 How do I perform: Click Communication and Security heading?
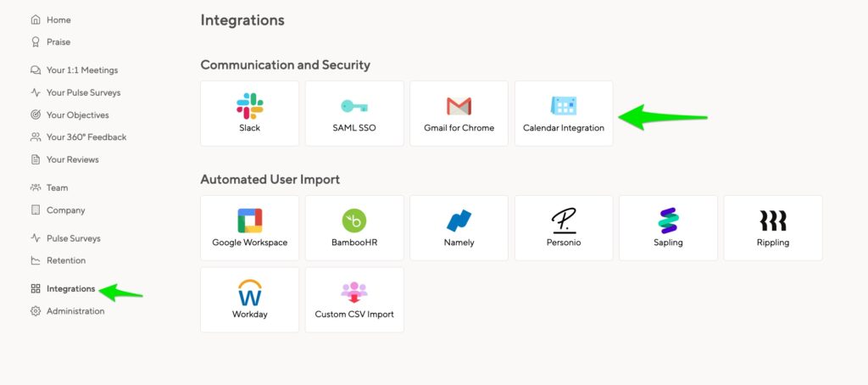(285, 64)
